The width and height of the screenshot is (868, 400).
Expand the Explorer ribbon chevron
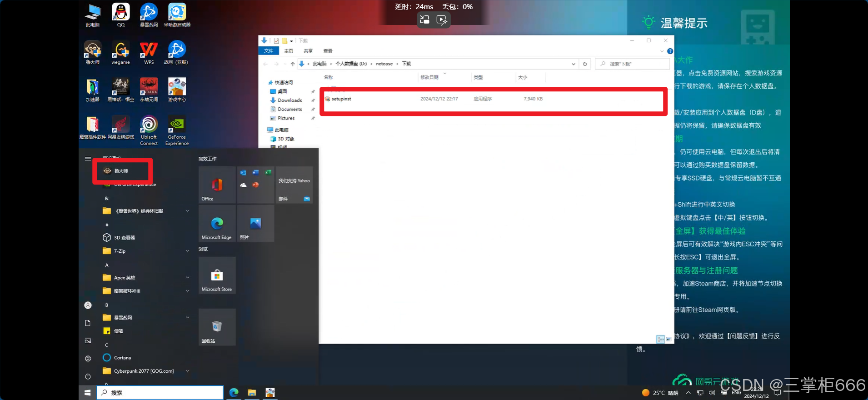pos(662,51)
